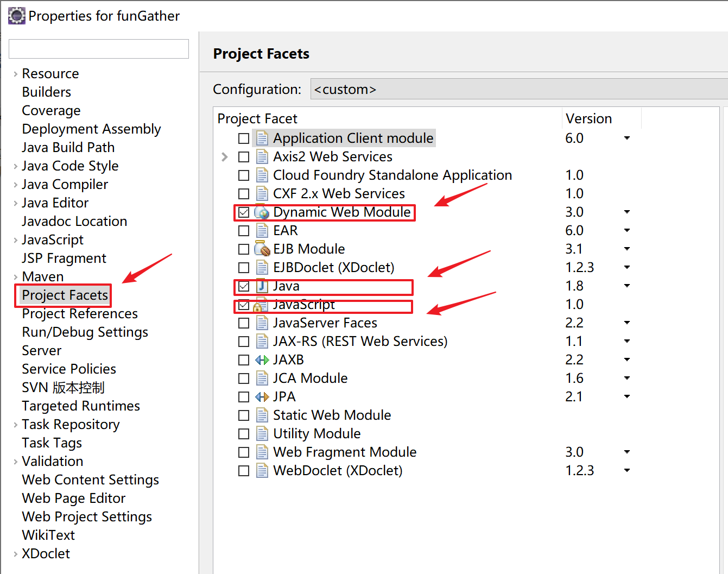Screen dimensions: 728x574
Task: Expand the XDoclet tree node
Action: tap(15, 554)
